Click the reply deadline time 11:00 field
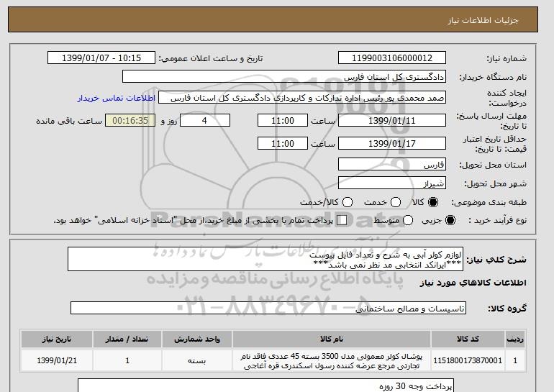This screenshot has width=554, height=392. click(283, 120)
